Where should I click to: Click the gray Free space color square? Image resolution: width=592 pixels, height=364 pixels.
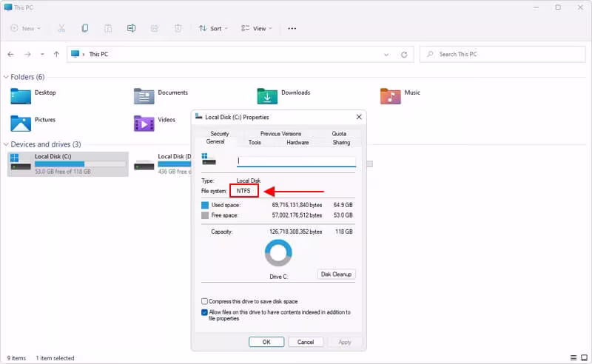coord(205,215)
